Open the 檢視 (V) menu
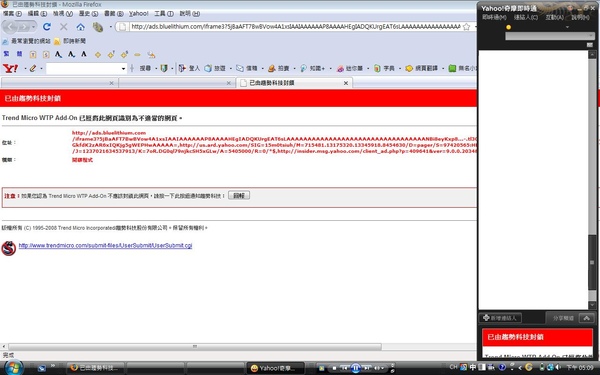This screenshot has height=375, width=600. coord(63,13)
